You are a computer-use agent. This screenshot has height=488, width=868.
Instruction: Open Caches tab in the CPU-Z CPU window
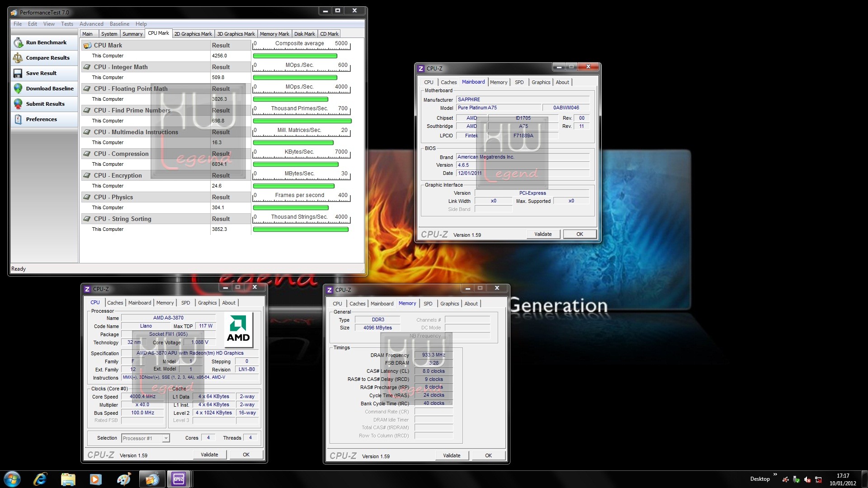(115, 303)
